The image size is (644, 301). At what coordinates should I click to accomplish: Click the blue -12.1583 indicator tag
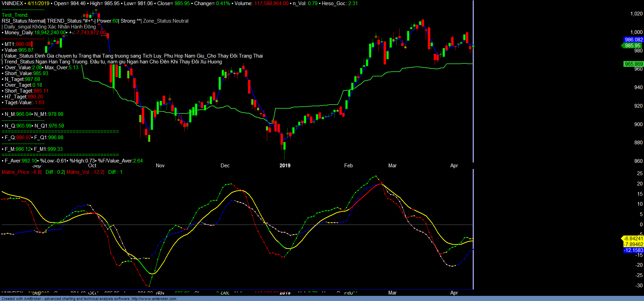click(x=633, y=250)
